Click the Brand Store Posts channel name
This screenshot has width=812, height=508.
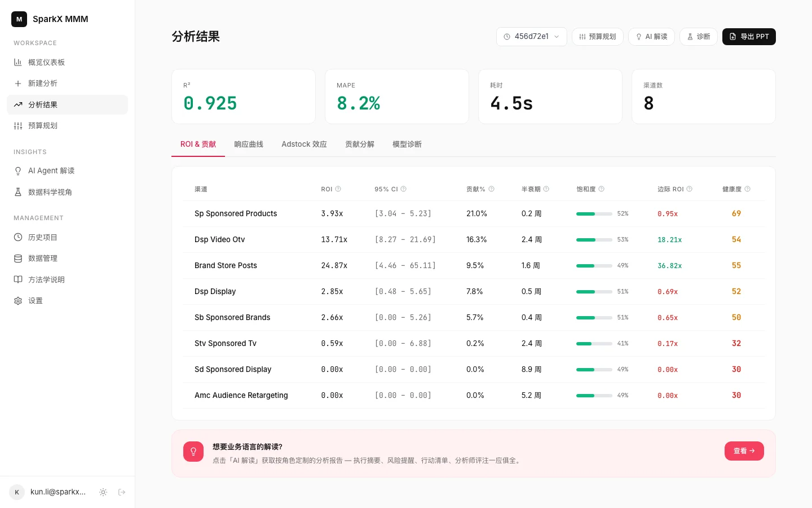point(226,266)
